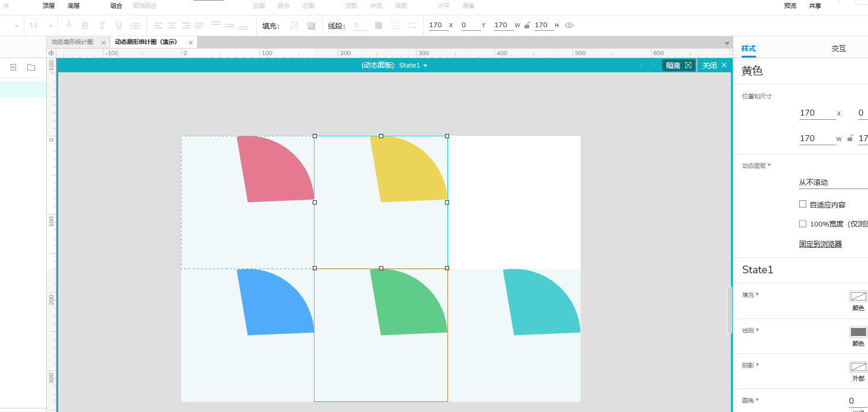
Task: Apply bullet list formatting
Action: 135,25
